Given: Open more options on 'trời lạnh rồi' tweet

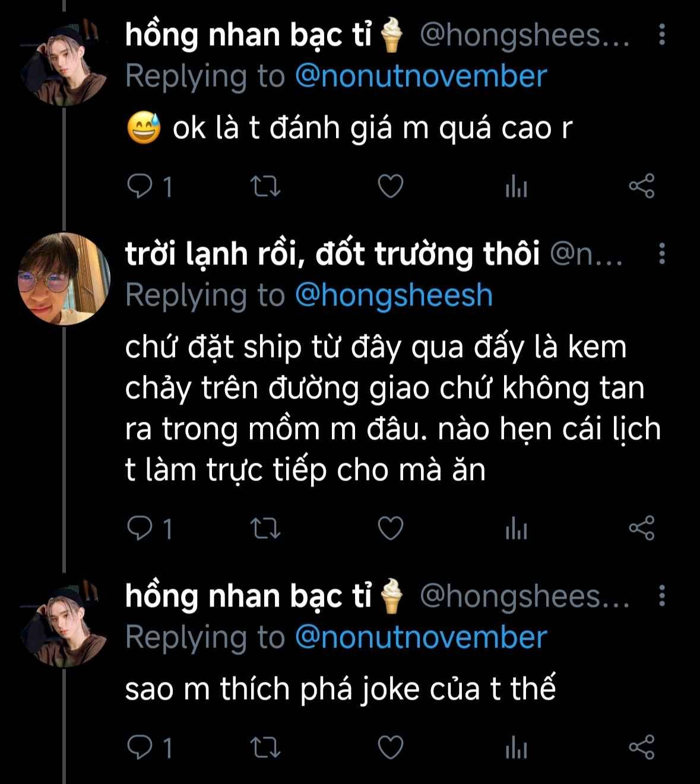Looking at the screenshot, I should [x=662, y=254].
